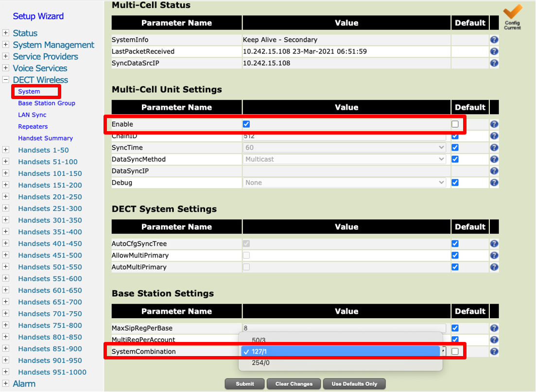Image resolution: width=536 pixels, height=392 pixels.
Task: Click the Clear Changes button
Action: point(294,383)
